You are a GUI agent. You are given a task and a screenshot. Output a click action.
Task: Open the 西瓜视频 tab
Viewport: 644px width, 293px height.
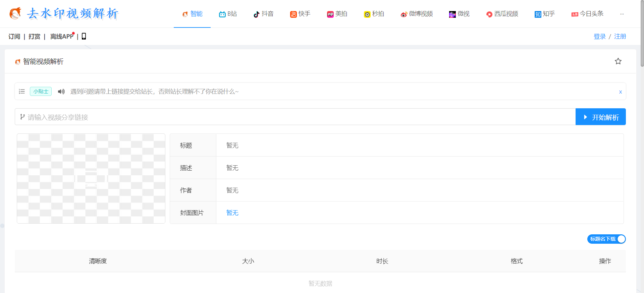502,14
